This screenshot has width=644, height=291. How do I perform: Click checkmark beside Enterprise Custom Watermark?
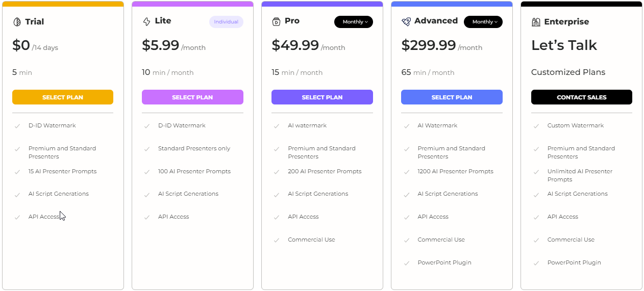coord(536,126)
